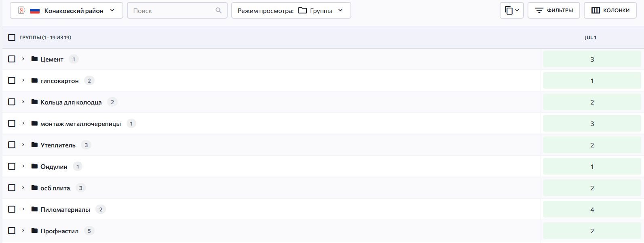Image resolution: width=644 pixels, height=243 pixels.
Task: Check the Цемент row checkbox
Action: tap(12, 59)
